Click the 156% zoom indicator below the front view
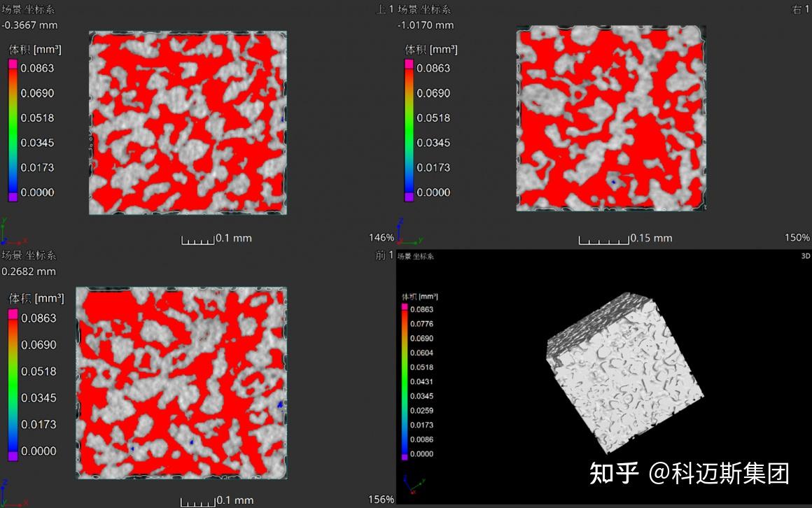 pos(380,500)
